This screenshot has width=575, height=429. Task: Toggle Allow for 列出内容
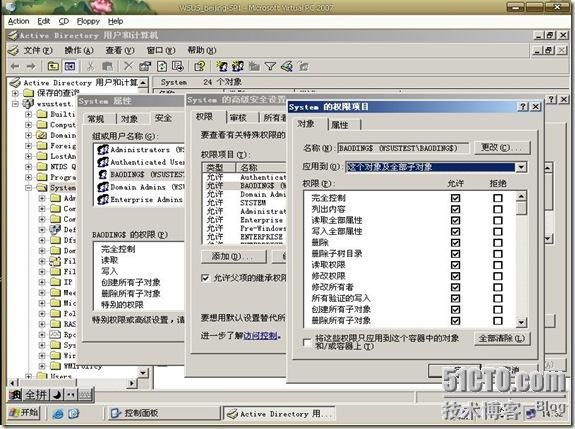(455, 209)
